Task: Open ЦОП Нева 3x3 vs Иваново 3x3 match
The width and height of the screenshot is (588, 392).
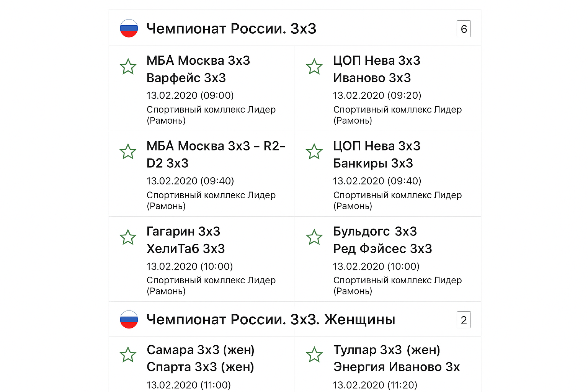Action: tap(377, 69)
